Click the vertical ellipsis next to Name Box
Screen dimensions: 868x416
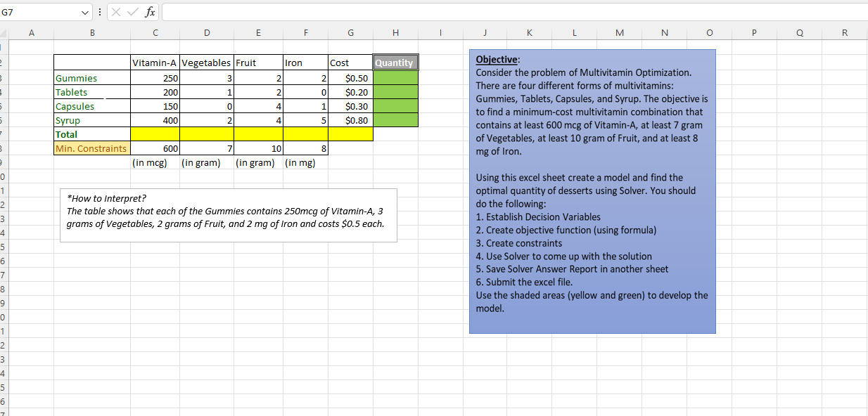point(99,11)
